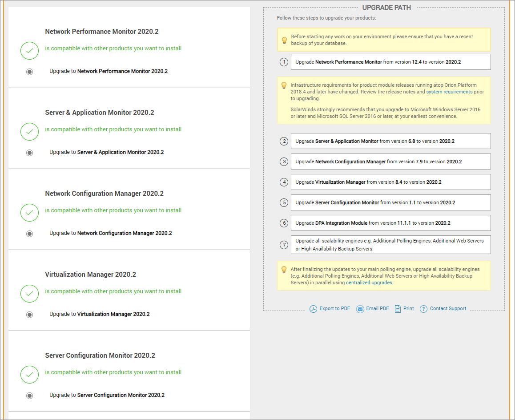Click step box Upgrade Network Configuration Manager from 7.9
515x420 pixels.
tap(391, 162)
